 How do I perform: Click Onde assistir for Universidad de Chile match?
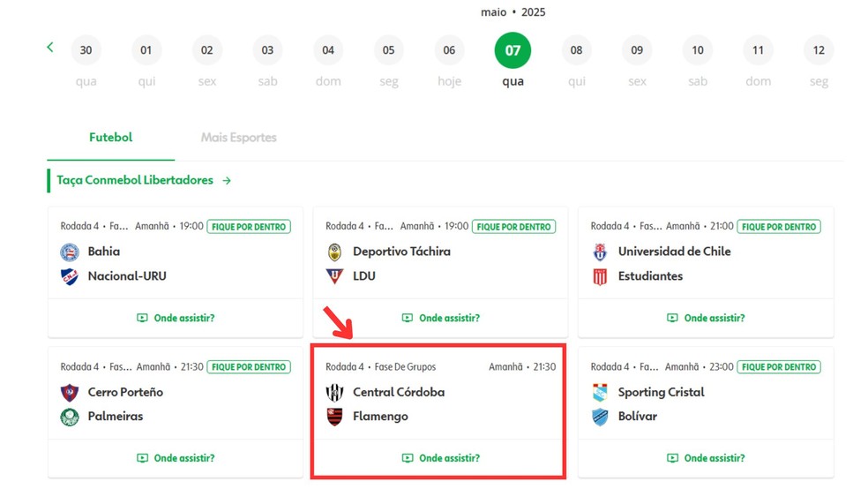click(706, 318)
